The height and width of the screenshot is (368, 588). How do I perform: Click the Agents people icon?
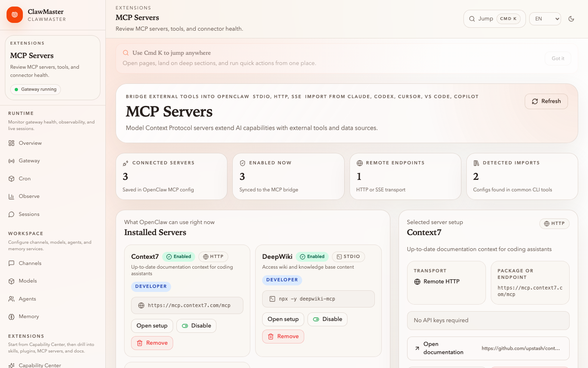tap(11, 299)
